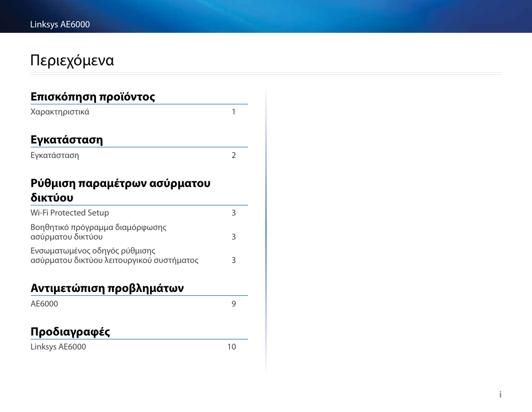
Task: Click page number 3 beside 'Wi-Fi Protected Setup'
Action: (x=234, y=213)
